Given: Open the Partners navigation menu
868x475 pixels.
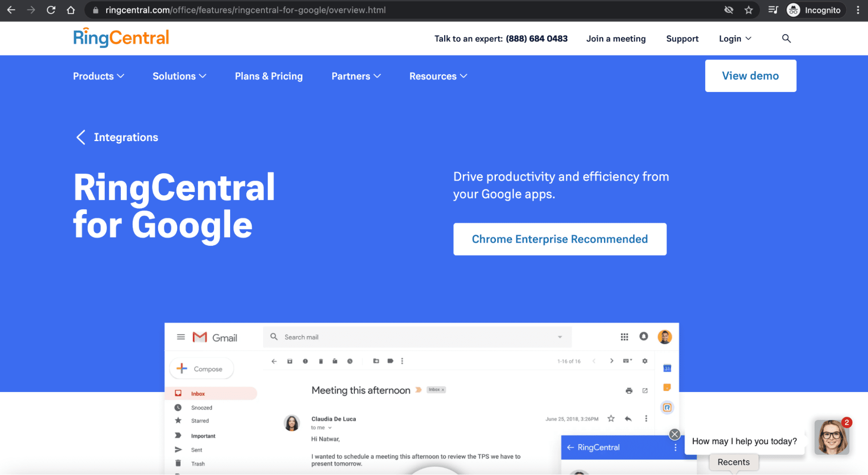Looking at the screenshot, I should pyautogui.click(x=356, y=76).
